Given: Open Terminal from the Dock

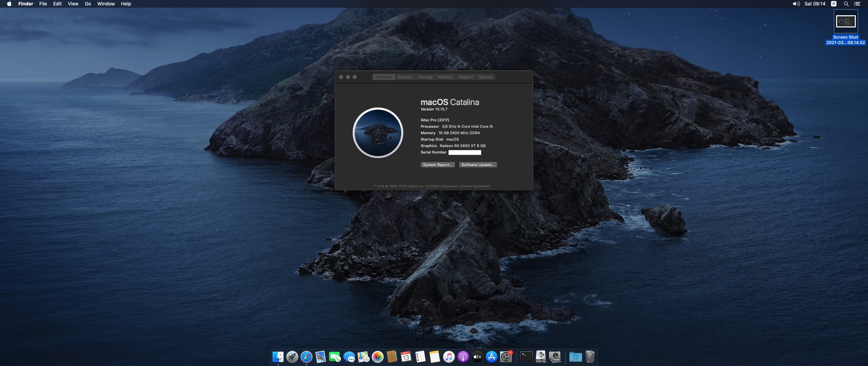Looking at the screenshot, I should pyautogui.click(x=526, y=357).
